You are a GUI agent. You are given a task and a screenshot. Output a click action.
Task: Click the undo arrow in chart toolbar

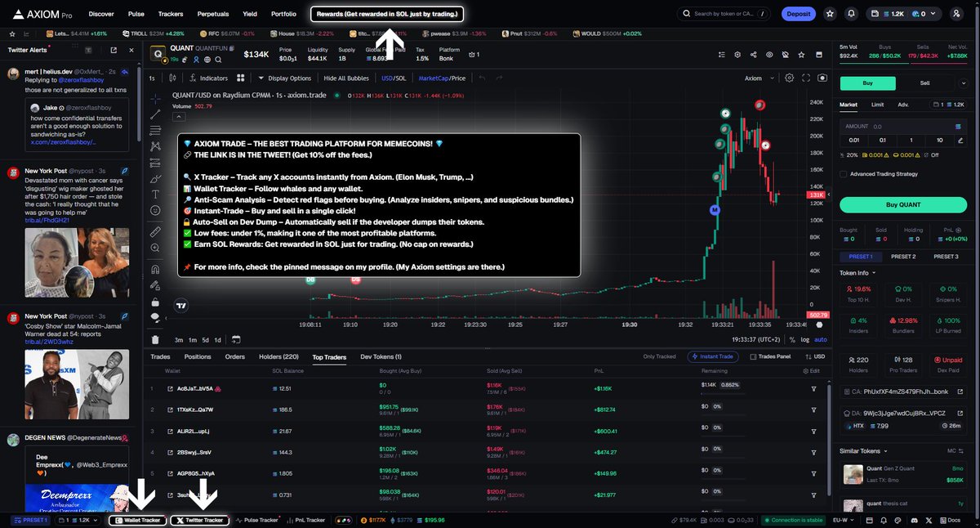point(482,78)
